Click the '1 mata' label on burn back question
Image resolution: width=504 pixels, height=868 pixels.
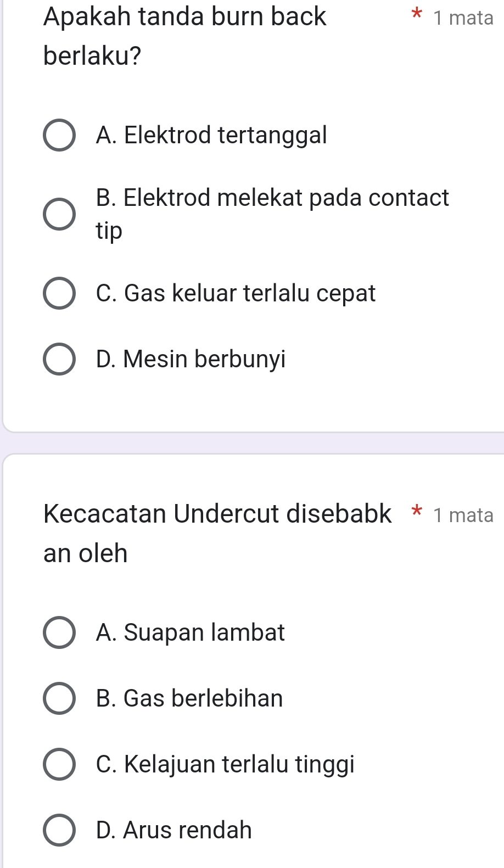pos(463,18)
